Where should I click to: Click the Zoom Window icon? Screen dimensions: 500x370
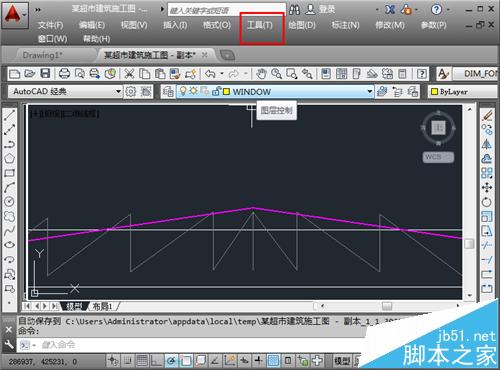292,74
